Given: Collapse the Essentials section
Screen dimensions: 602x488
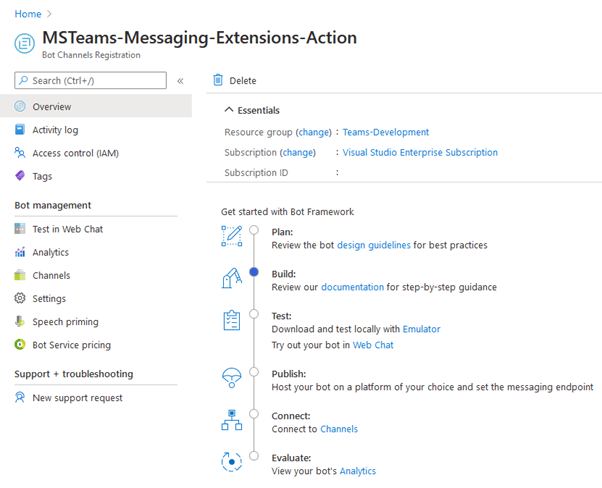Looking at the screenshot, I should (229, 110).
